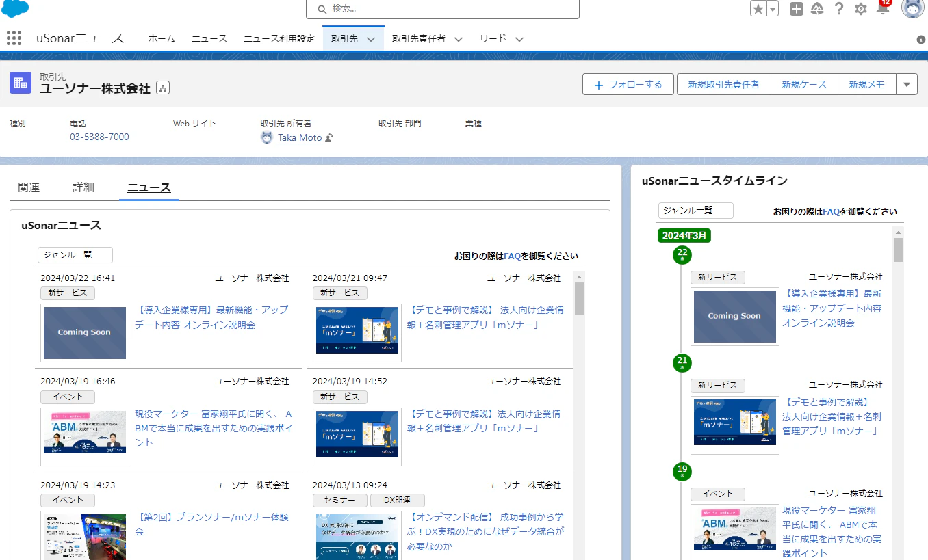Click the 新サービス tag in timeline day 22
Image resolution: width=928 pixels, height=560 pixels.
(x=718, y=277)
